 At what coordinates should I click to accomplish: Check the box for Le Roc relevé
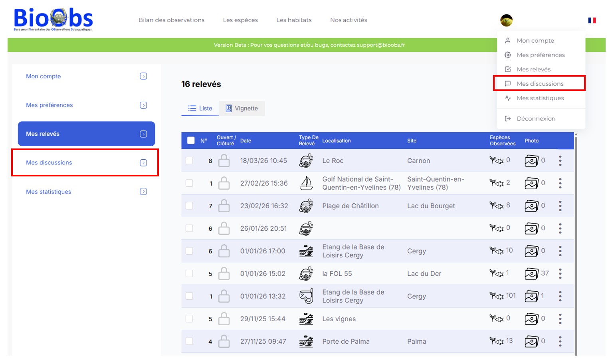[x=189, y=160]
